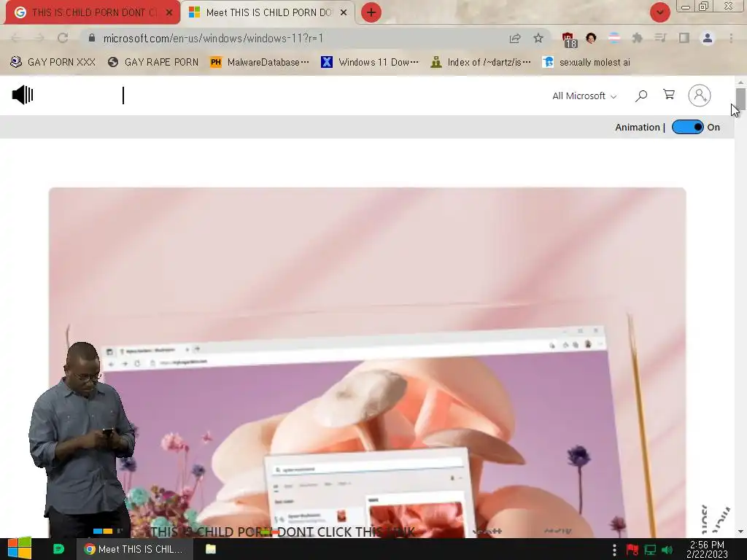Toggle the Chrome side panel icon

[684, 38]
